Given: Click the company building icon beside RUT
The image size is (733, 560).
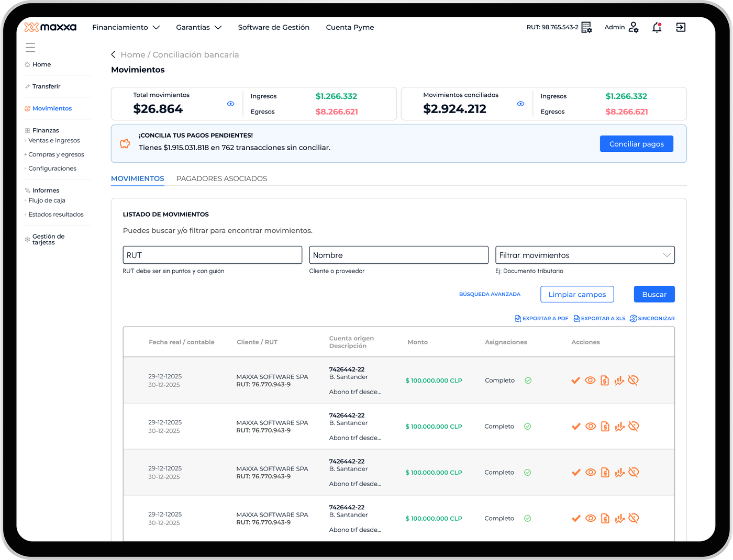Looking at the screenshot, I should [x=587, y=27].
